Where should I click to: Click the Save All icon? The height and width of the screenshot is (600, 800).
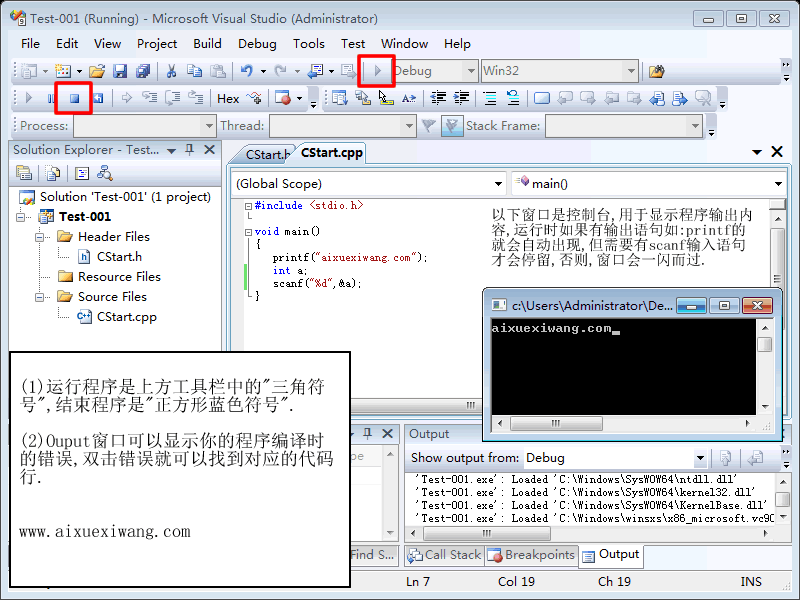(142, 71)
